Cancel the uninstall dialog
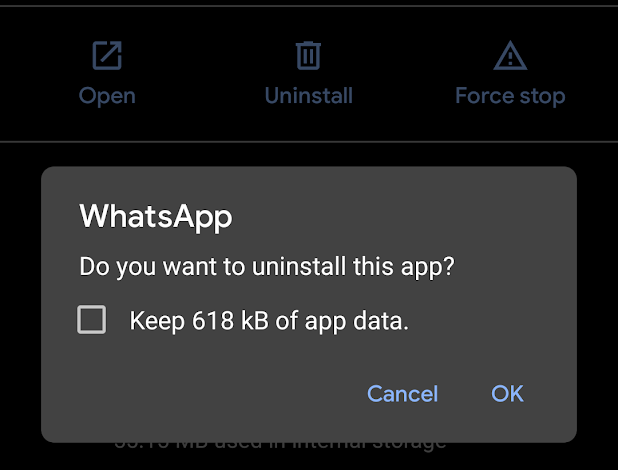 click(x=402, y=393)
